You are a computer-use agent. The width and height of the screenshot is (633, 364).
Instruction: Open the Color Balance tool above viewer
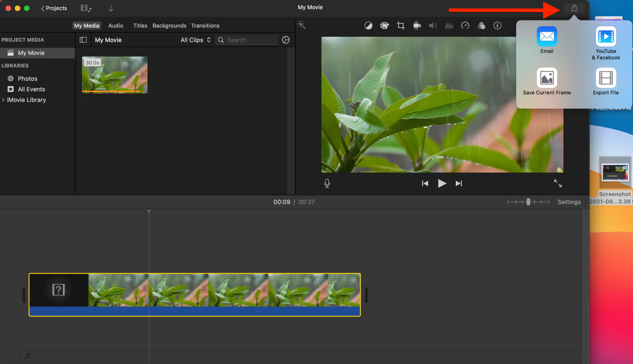point(368,25)
